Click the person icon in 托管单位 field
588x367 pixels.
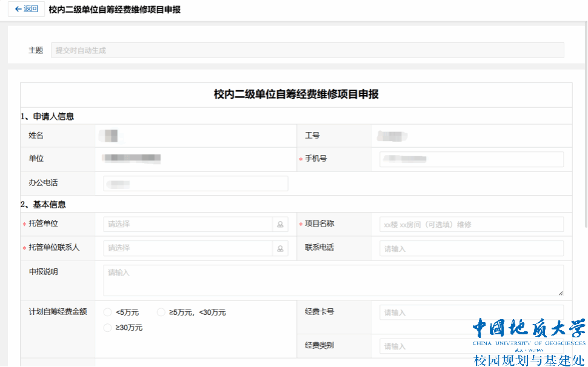click(280, 224)
